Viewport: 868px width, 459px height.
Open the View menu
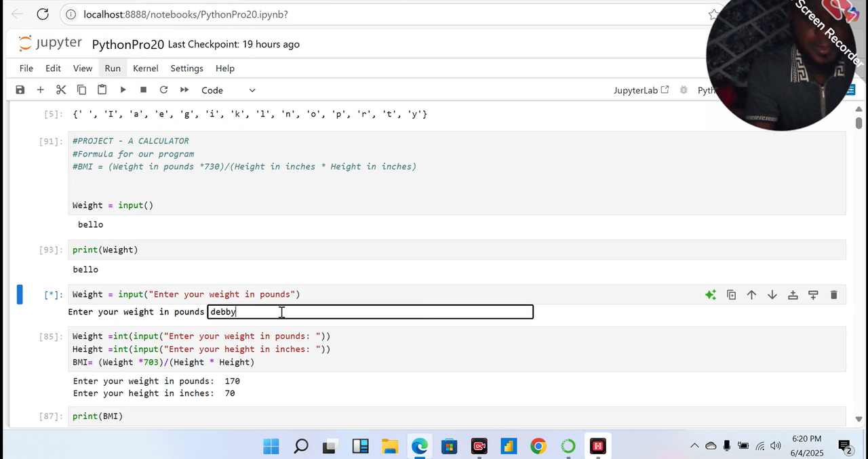click(x=83, y=68)
